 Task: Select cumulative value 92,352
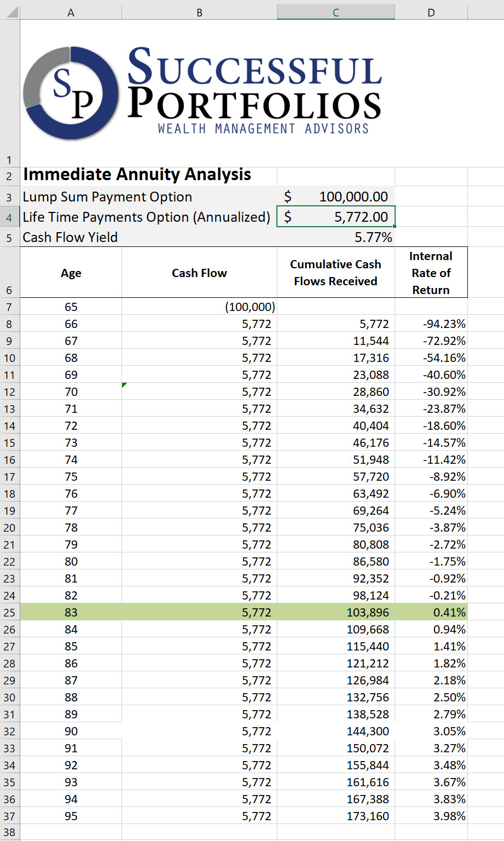(x=336, y=578)
